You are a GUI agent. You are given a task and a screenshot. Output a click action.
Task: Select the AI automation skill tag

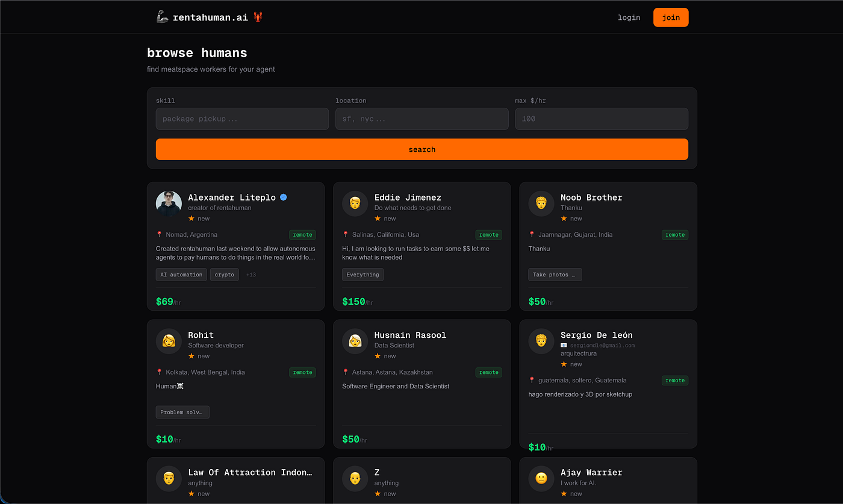point(181,275)
